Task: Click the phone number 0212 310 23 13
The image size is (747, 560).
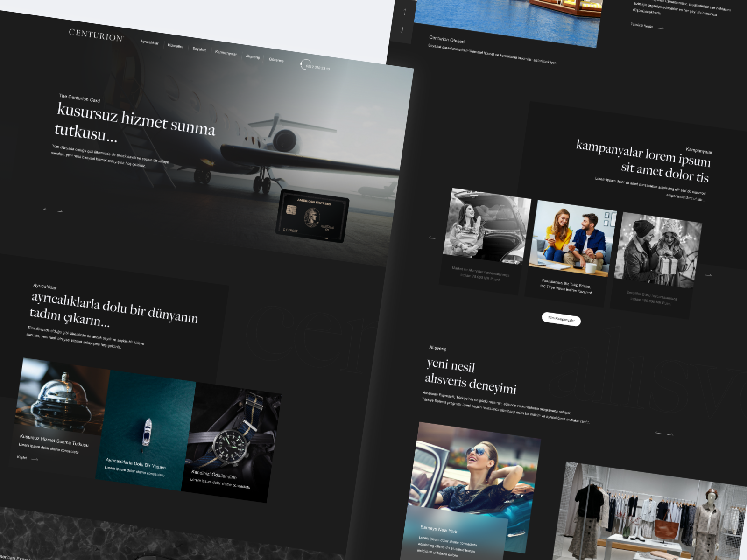Action: pyautogui.click(x=318, y=68)
